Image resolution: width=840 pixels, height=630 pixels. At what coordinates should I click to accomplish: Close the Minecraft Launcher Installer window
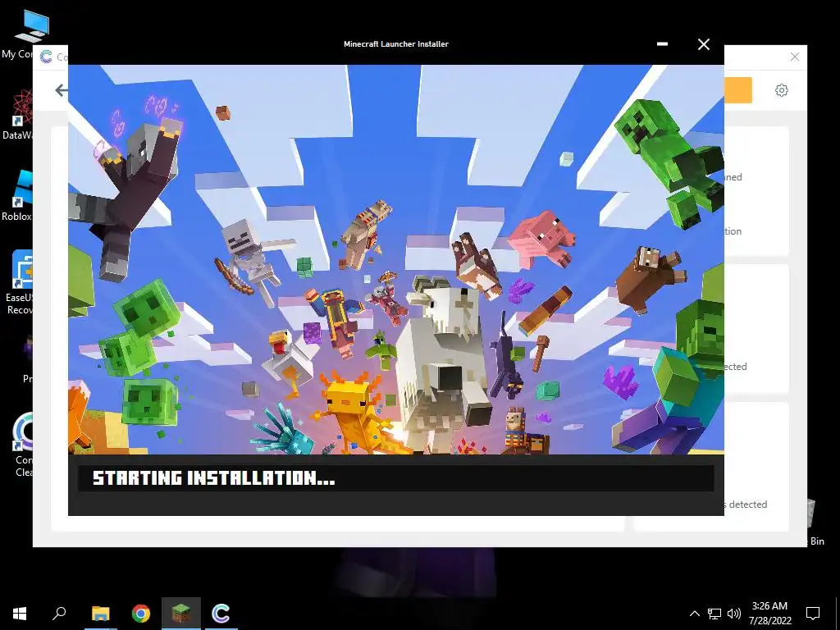coord(703,44)
